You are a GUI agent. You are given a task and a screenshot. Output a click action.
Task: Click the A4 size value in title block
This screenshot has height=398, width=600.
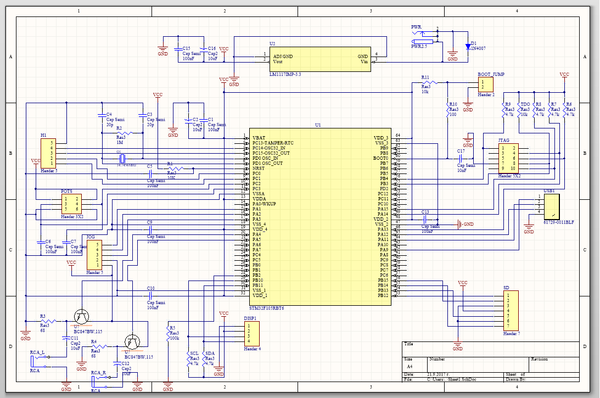tap(409, 367)
